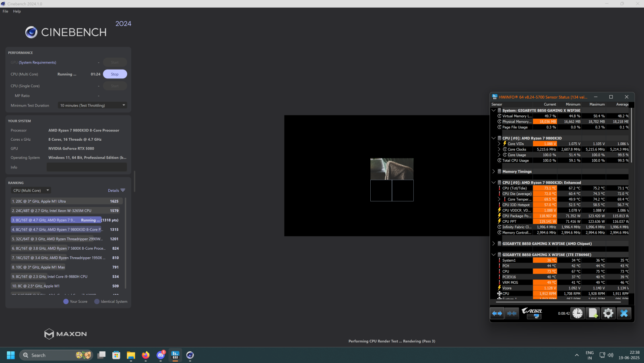Reset the HWiNFO clock timer icon
This screenshot has height=363, width=644.
click(578, 313)
